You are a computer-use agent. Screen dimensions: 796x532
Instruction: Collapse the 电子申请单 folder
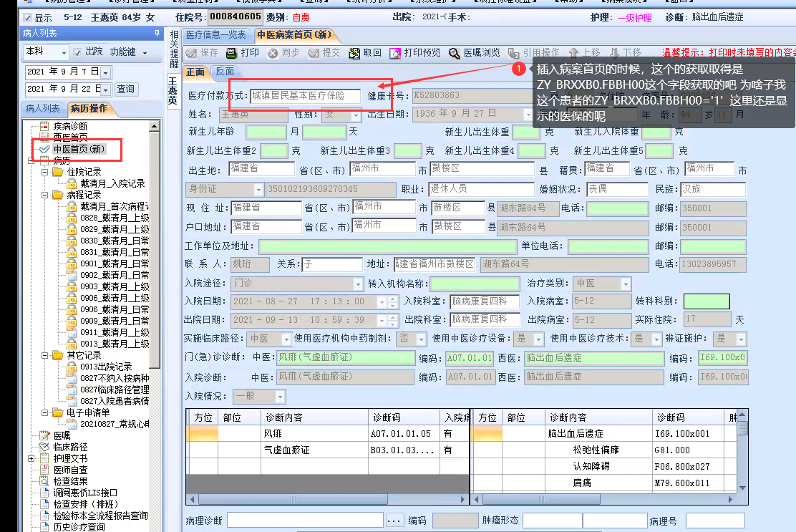click(x=44, y=412)
